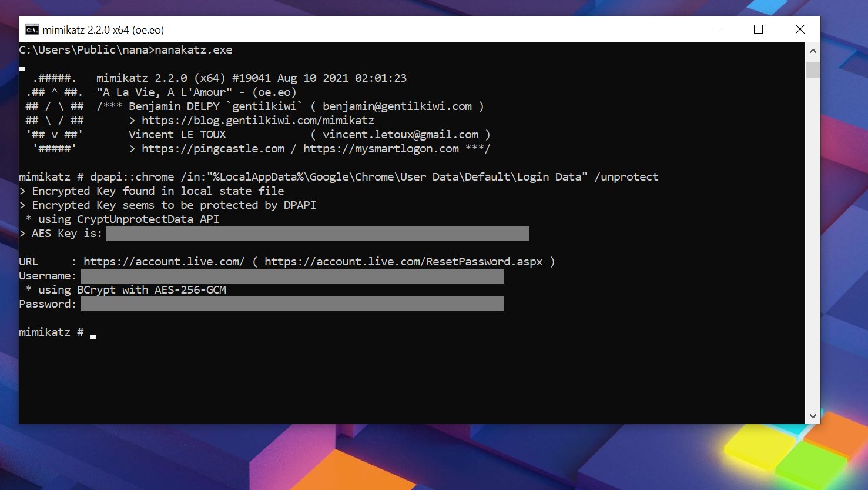Click 'https://pingcastle.com' URL text
The width and height of the screenshot is (868, 490).
tap(213, 149)
